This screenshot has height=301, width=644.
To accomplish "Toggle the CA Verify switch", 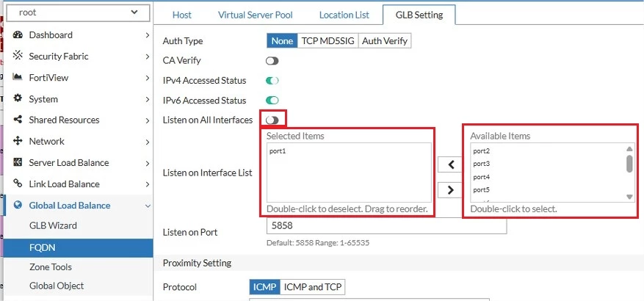I will pos(272,61).
